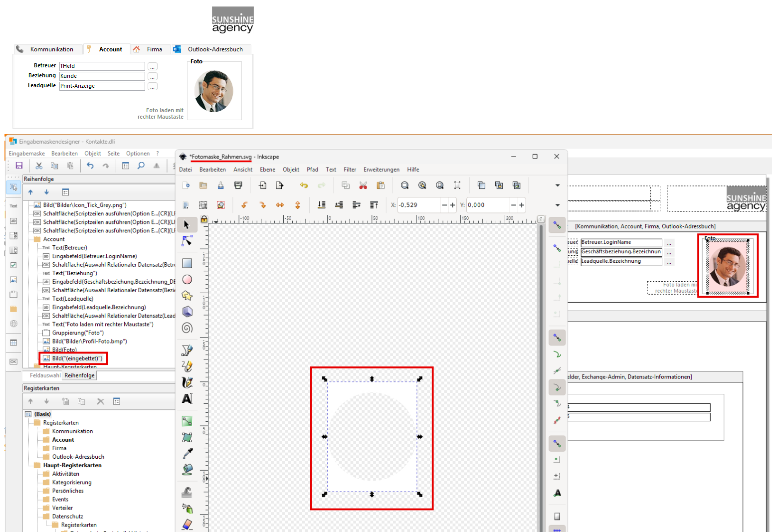The image size is (772, 532).
Task: Click the scissors Cut icon in Inkscape
Action: tap(363, 185)
